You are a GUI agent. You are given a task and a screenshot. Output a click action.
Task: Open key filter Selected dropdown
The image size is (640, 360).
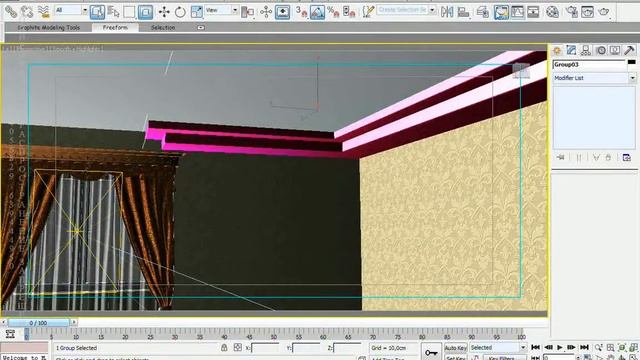(498, 348)
